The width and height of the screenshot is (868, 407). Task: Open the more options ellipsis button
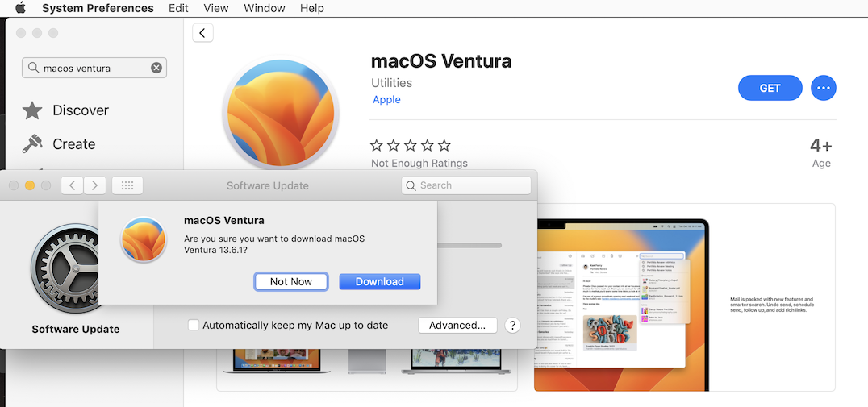point(824,88)
